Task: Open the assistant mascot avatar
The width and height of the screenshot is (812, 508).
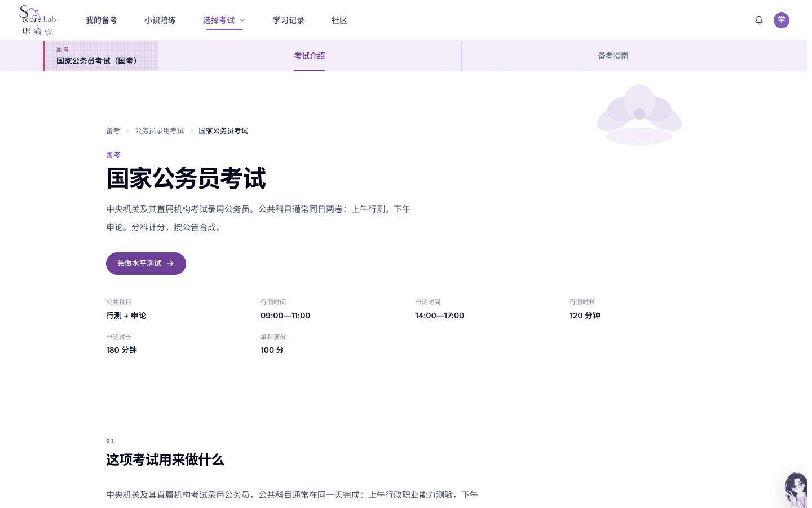Action: [796, 489]
